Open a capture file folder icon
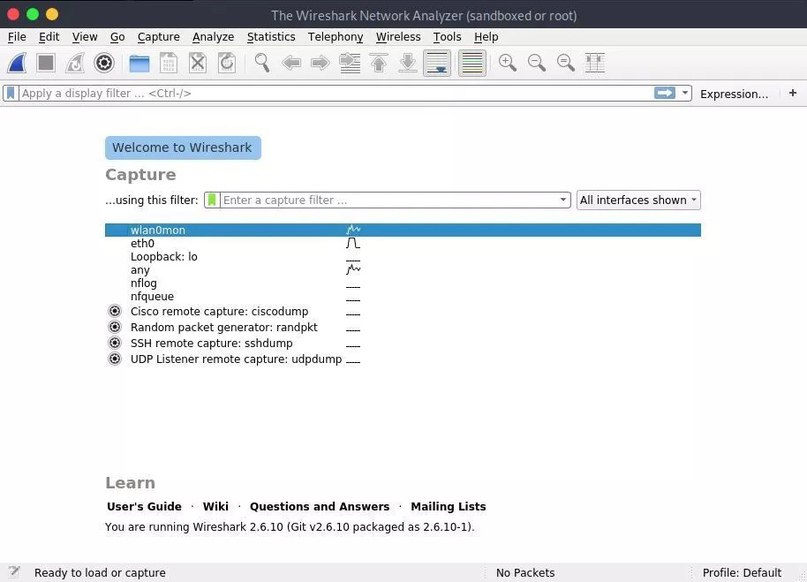 [x=139, y=63]
